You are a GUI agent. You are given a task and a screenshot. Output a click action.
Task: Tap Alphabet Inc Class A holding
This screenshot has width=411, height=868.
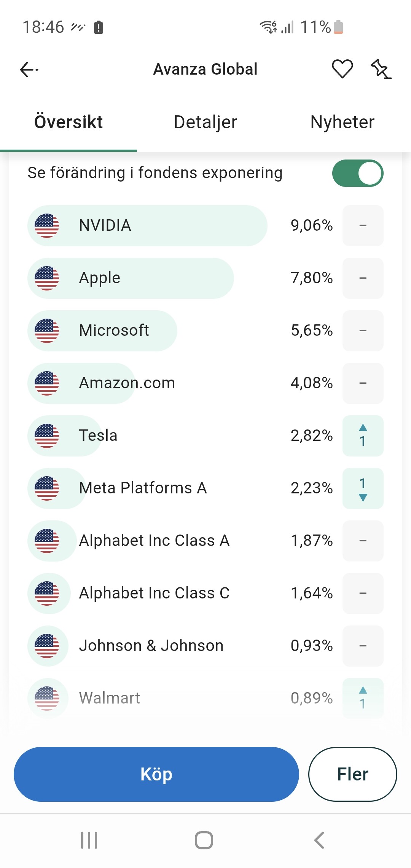coord(154,541)
